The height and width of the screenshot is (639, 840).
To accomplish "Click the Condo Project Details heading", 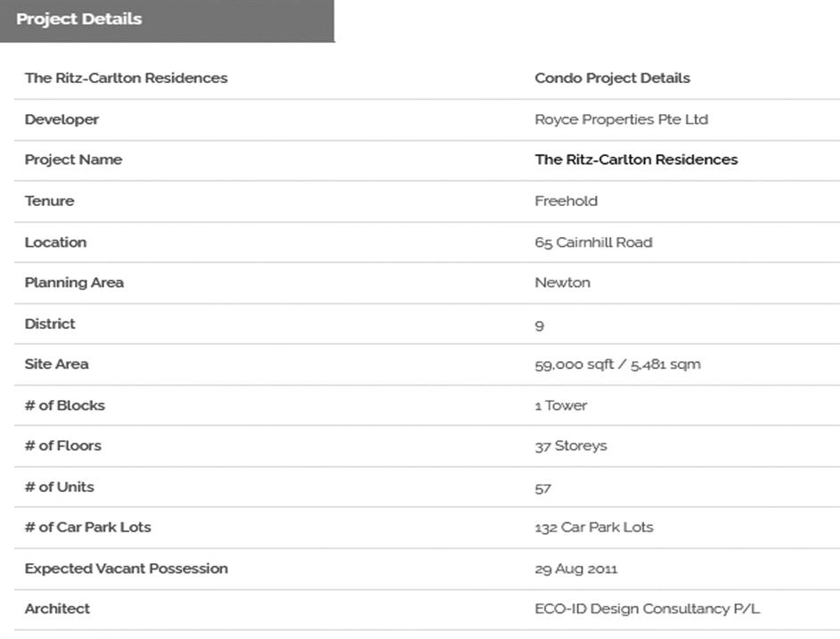I will 612,78.
